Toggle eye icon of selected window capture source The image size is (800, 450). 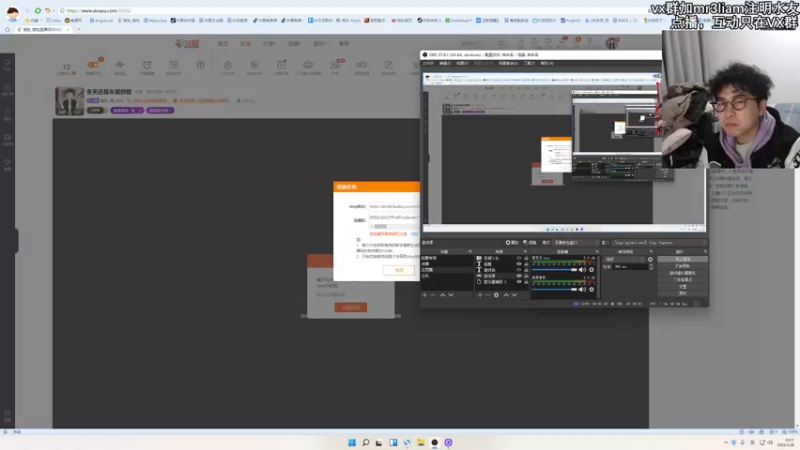pos(519,276)
